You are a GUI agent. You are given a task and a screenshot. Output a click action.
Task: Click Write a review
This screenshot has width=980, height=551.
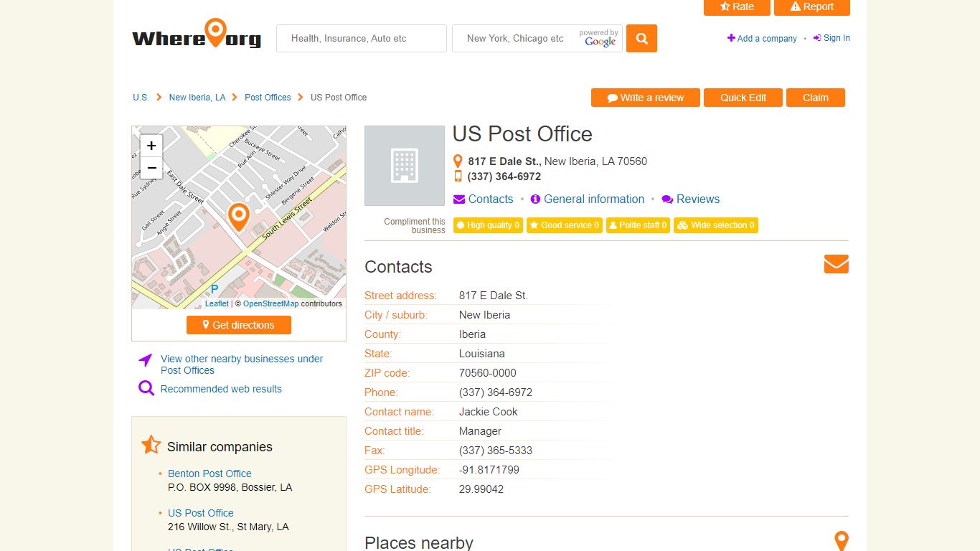[646, 98]
